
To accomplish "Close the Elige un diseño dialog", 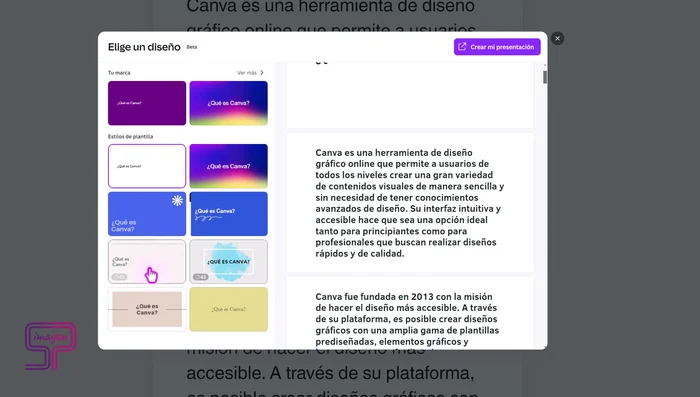I will pos(557,38).
